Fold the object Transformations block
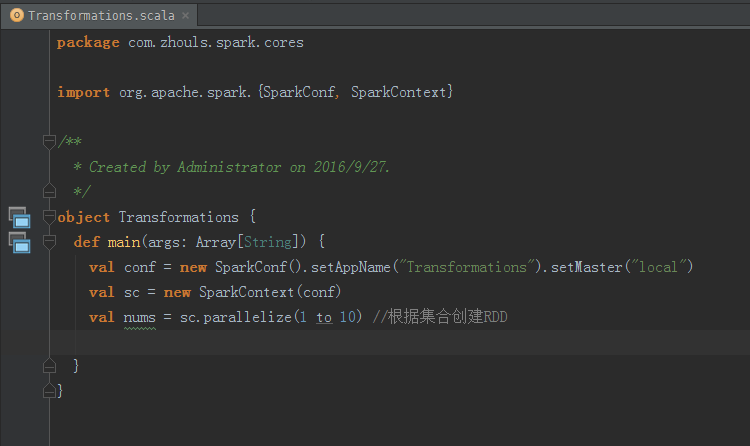Image resolution: width=750 pixels, height=446 pixels. point(49,217)
